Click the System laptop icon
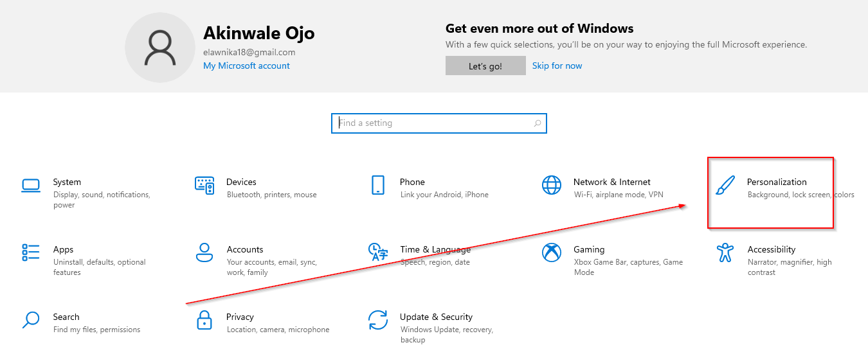This screenshot has height=363, width=868. pos(31,186)
